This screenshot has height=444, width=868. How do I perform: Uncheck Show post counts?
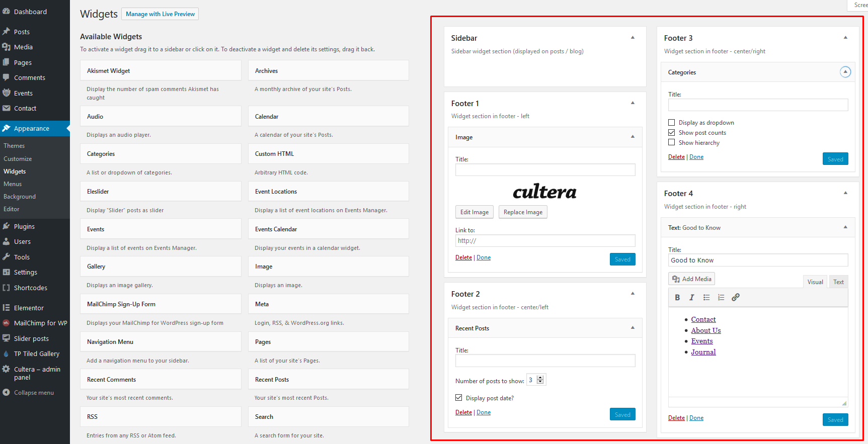(x=671, y=133)
